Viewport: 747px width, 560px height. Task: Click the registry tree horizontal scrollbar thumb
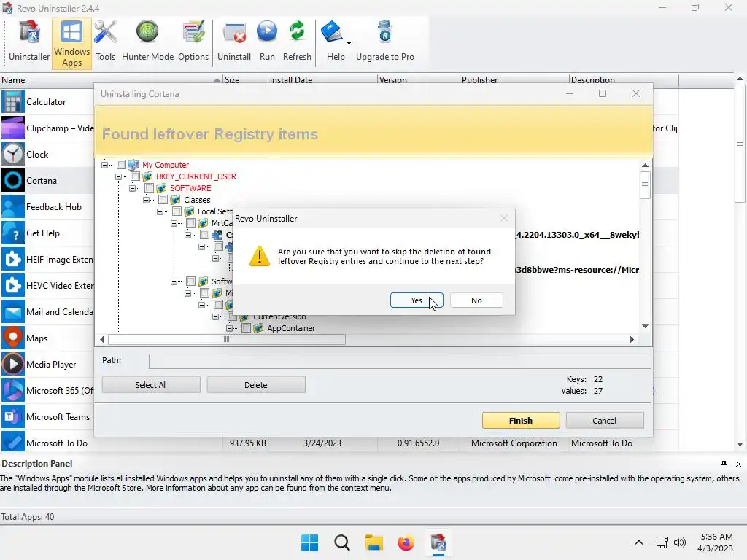pos(227,340)
